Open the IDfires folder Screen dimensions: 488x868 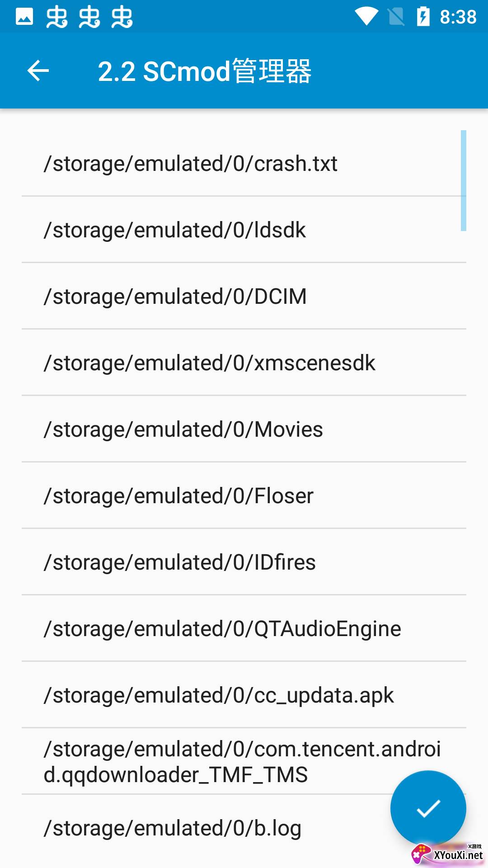(179, 562)
